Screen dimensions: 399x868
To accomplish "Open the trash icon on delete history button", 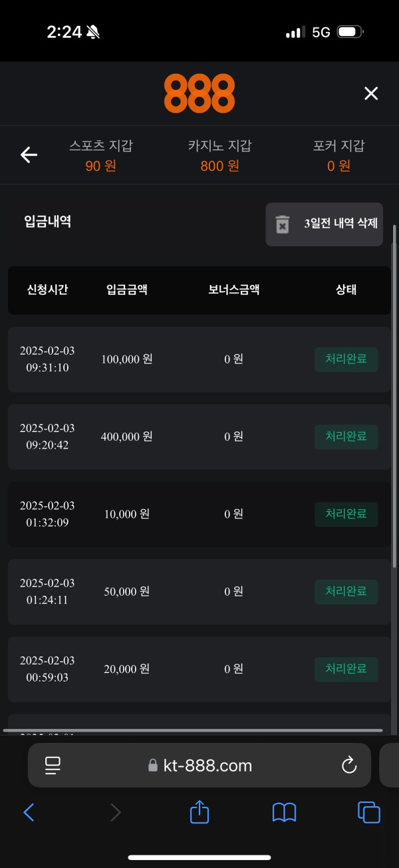I will (282, 224).
